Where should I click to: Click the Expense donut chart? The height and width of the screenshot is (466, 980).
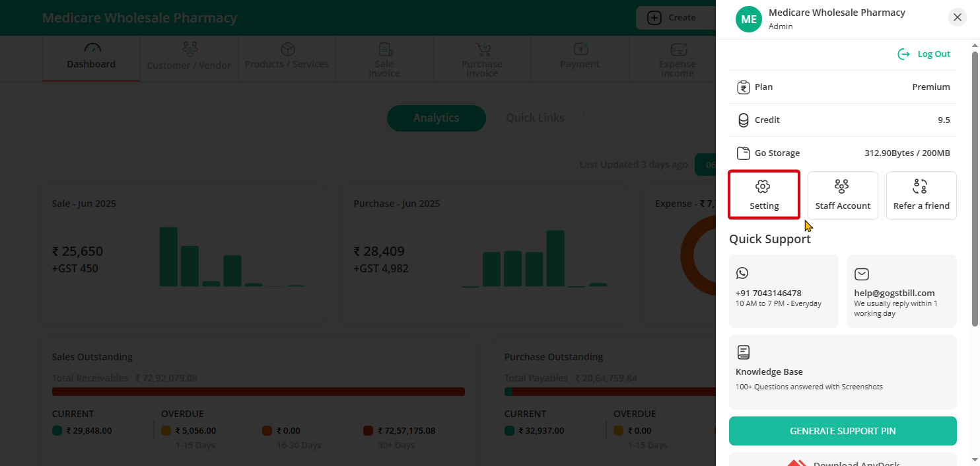point(698,256)
